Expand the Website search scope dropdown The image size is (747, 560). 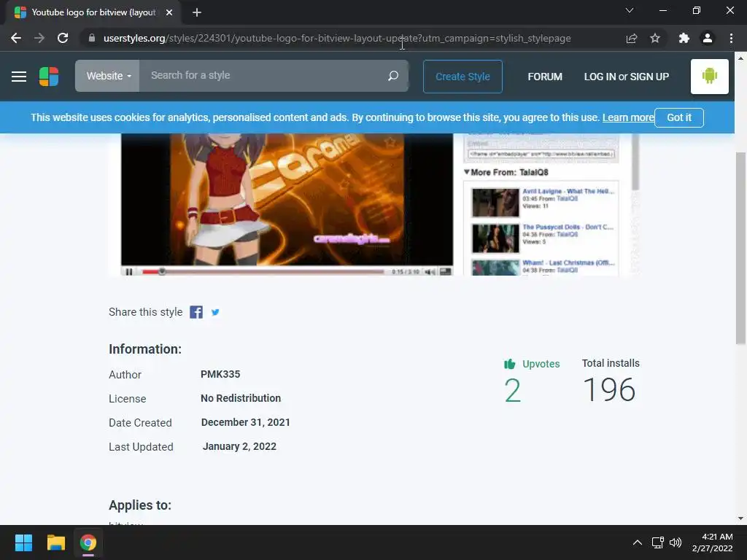[108, 76]
